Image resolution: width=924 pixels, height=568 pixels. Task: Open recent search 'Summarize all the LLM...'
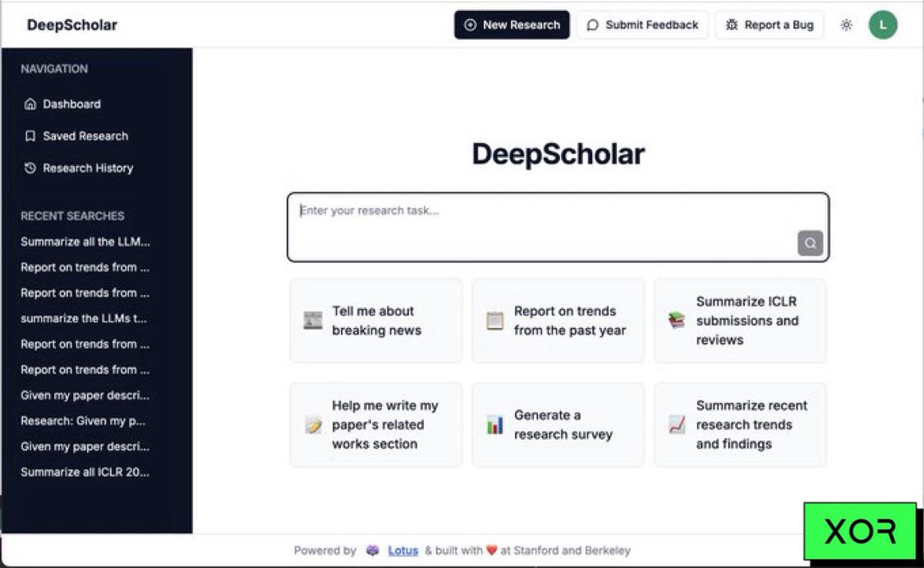pyautogui.click(x=85, y=242)
